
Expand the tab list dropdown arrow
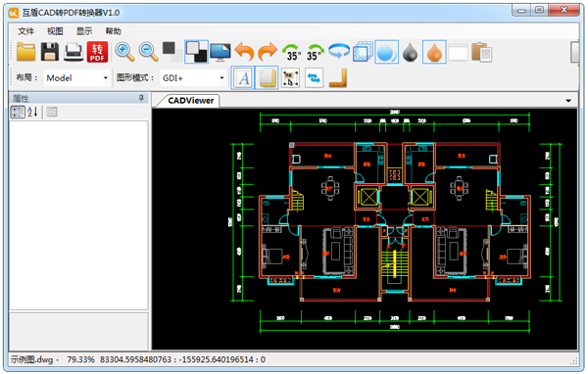568,101
